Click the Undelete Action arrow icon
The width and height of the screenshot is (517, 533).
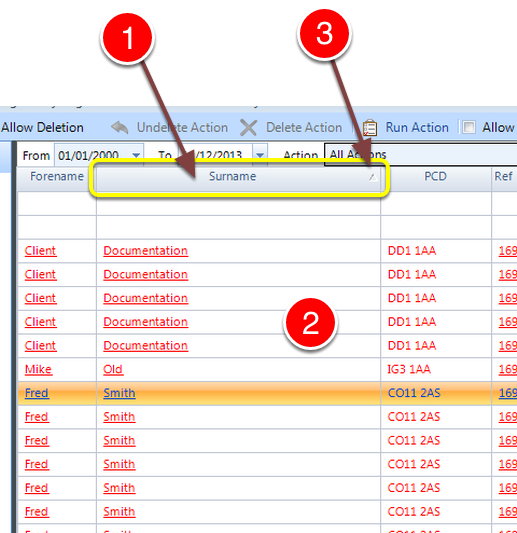[120, 128]
